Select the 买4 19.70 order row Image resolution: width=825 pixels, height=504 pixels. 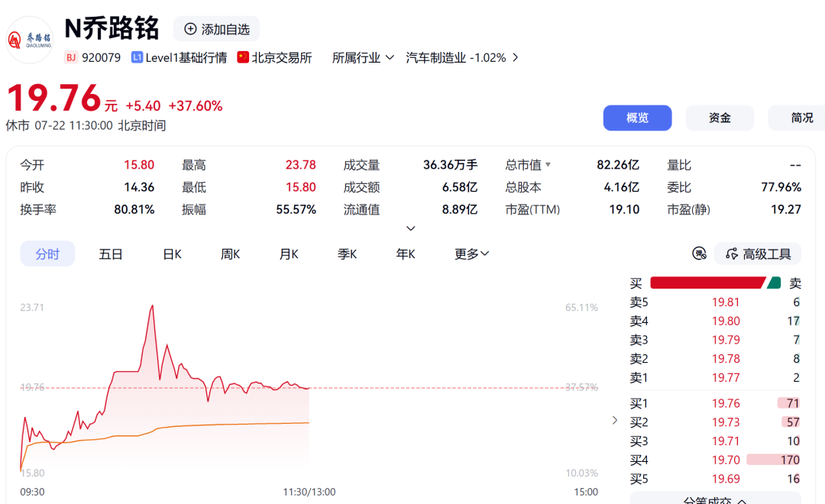pyautogui.click(x=714, y=460)
